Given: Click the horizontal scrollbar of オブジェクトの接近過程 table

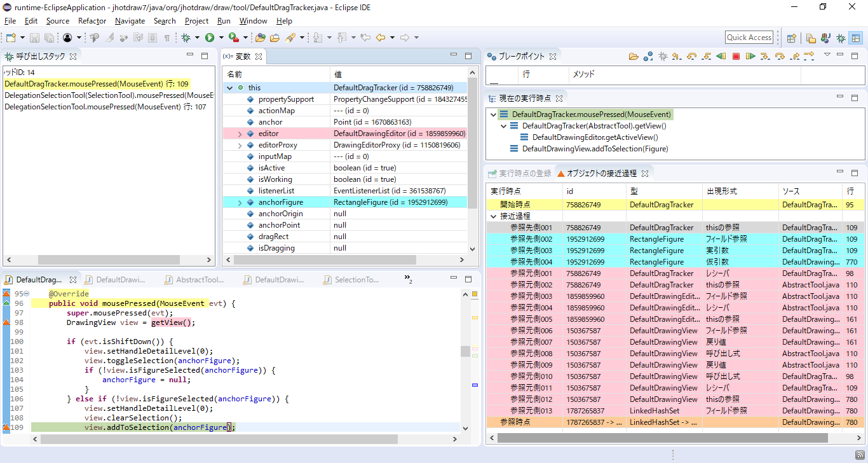Looking at the screenshot, I should pyautogui.click(x=663, y=438).
